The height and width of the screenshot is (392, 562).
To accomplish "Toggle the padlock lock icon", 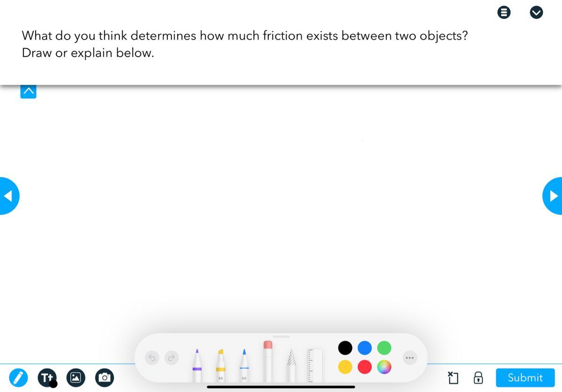I will (478, 377).
